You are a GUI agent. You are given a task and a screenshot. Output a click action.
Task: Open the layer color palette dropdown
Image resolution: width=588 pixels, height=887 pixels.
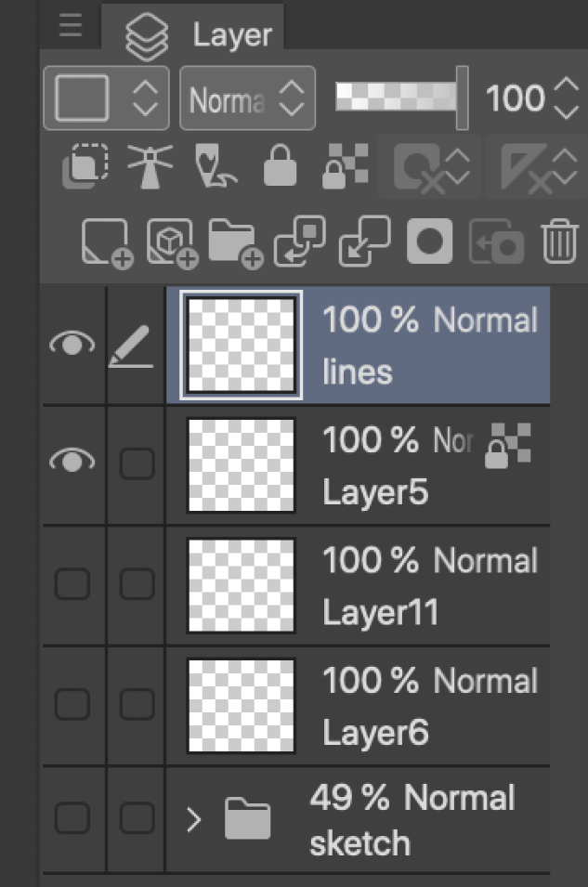tap(106, 98)
